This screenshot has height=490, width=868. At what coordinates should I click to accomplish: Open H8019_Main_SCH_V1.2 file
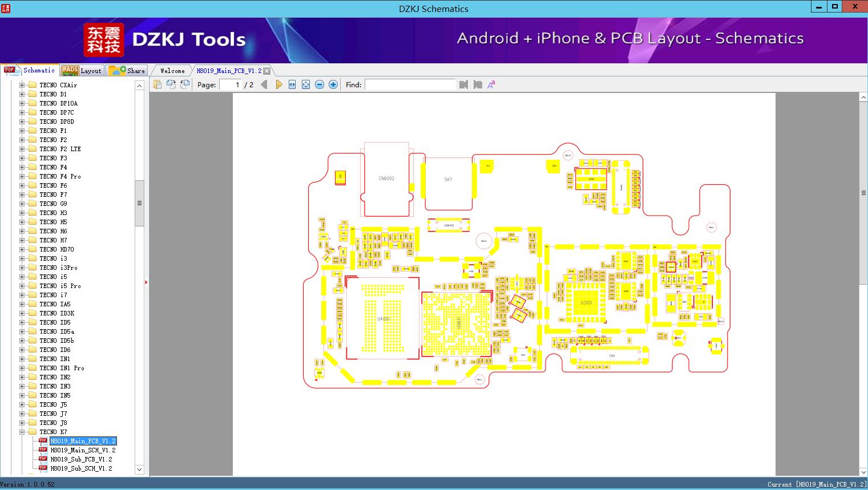tap(83, 450)
